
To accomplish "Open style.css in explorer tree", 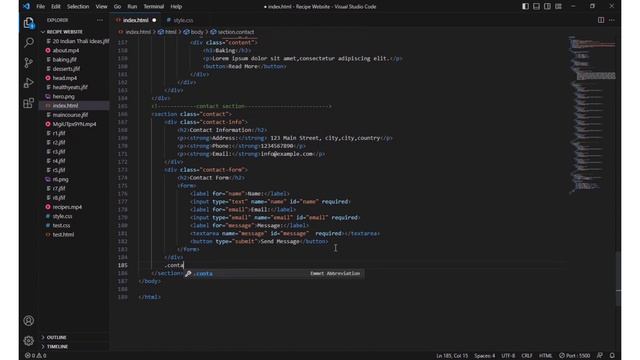I will click(62, 216).
